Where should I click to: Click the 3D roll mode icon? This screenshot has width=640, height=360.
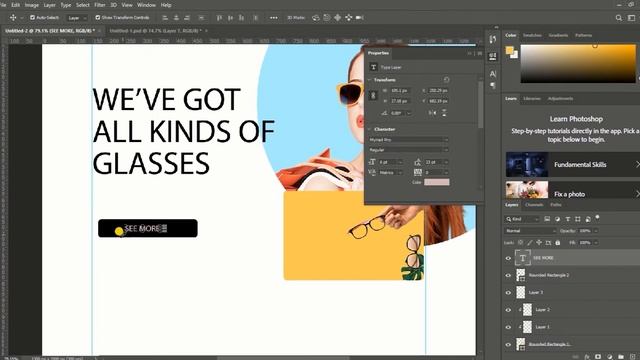(327, 18)
